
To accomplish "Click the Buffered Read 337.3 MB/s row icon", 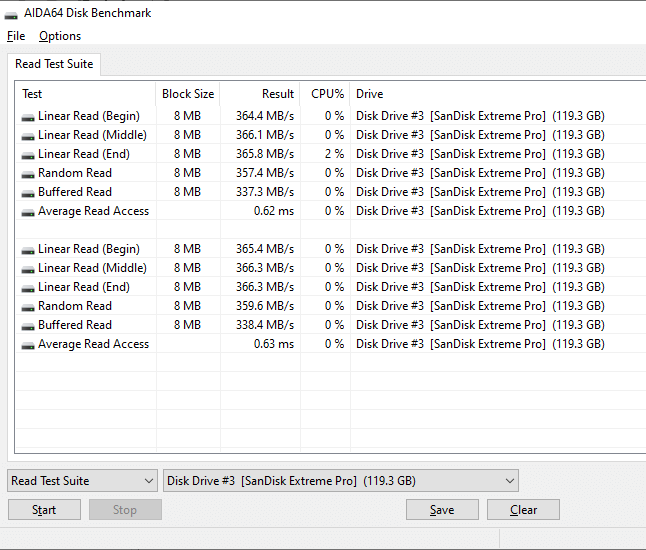I will click(x=28, y=194).
